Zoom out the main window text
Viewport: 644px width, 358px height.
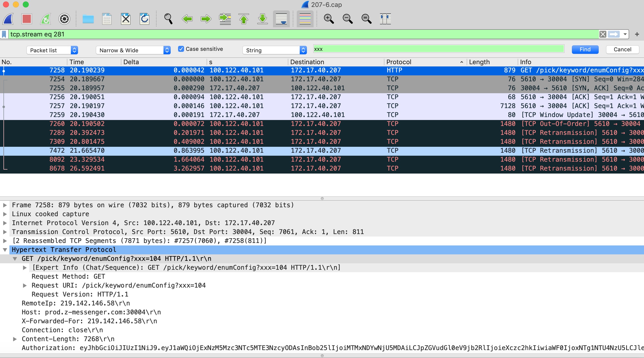tap(348, 19)
